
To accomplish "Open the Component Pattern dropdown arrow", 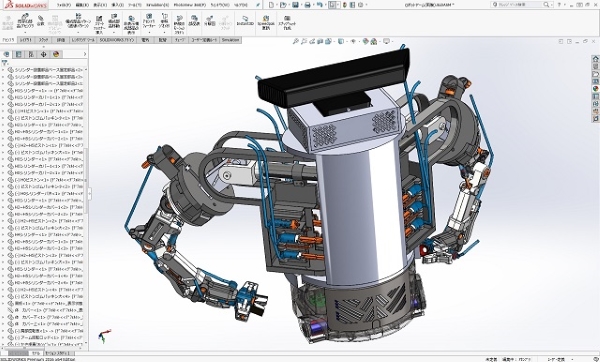I will point(78,33).
